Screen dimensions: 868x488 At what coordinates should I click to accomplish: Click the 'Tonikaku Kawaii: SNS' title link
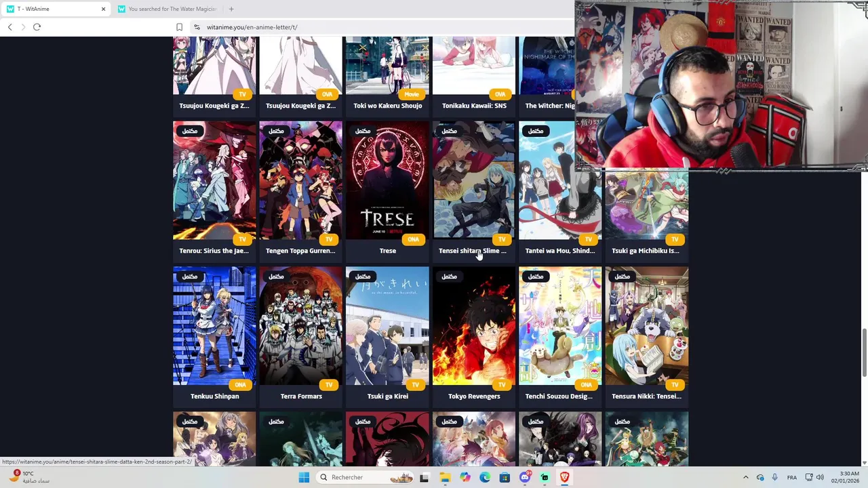474,106
